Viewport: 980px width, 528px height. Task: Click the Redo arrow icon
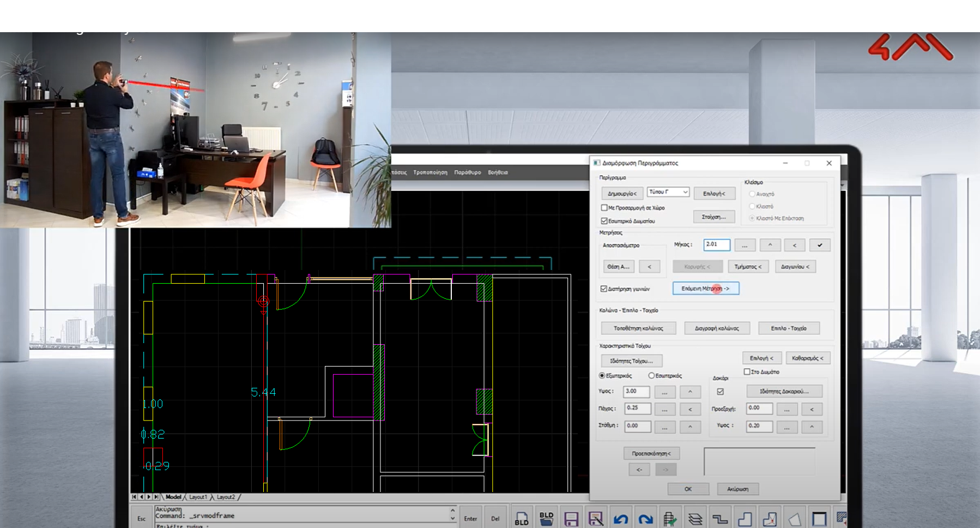(x=645, y=519)
